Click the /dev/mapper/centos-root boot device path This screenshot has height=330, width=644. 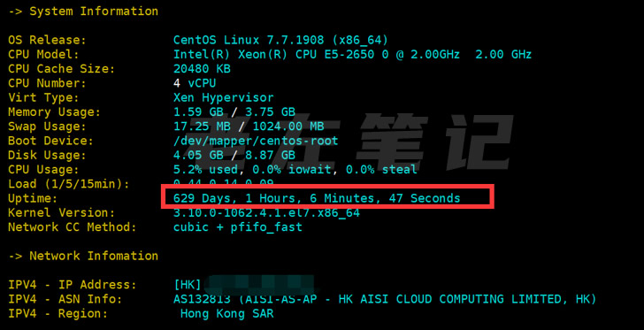click(256, 141)
